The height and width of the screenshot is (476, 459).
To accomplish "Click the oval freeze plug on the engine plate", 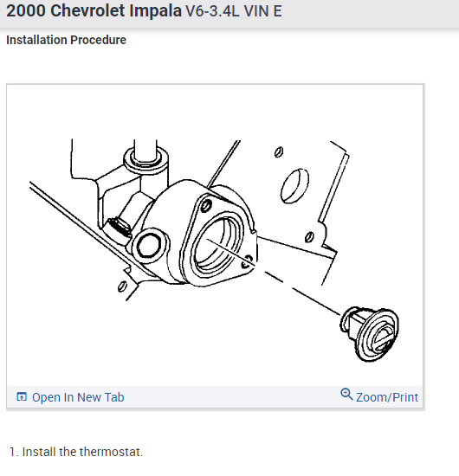I will (x=294, y=186).
